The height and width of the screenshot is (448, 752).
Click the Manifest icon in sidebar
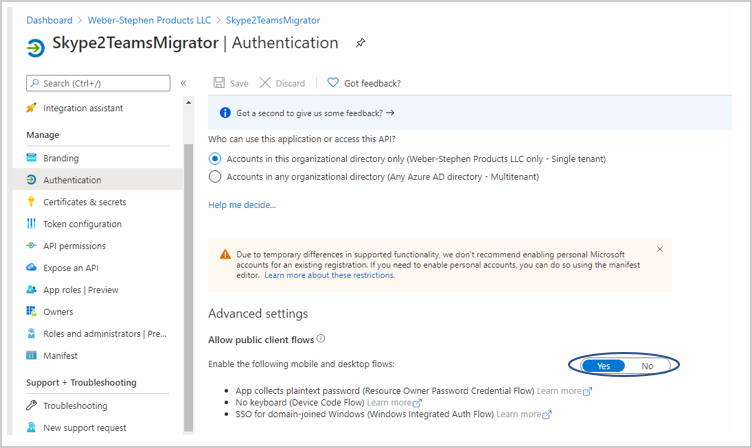31,355
